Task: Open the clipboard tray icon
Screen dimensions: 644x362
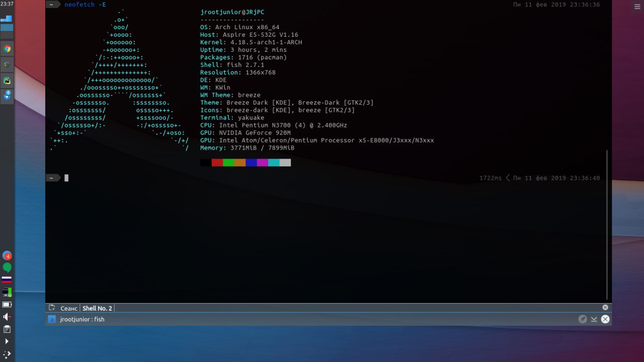Action: pos(7,329)
